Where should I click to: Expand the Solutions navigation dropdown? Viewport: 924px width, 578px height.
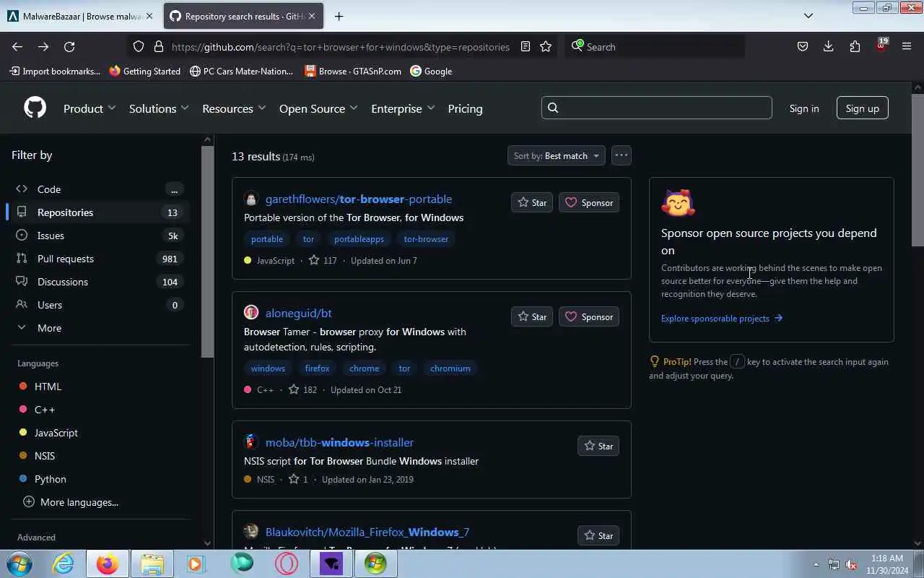[159, 108]
